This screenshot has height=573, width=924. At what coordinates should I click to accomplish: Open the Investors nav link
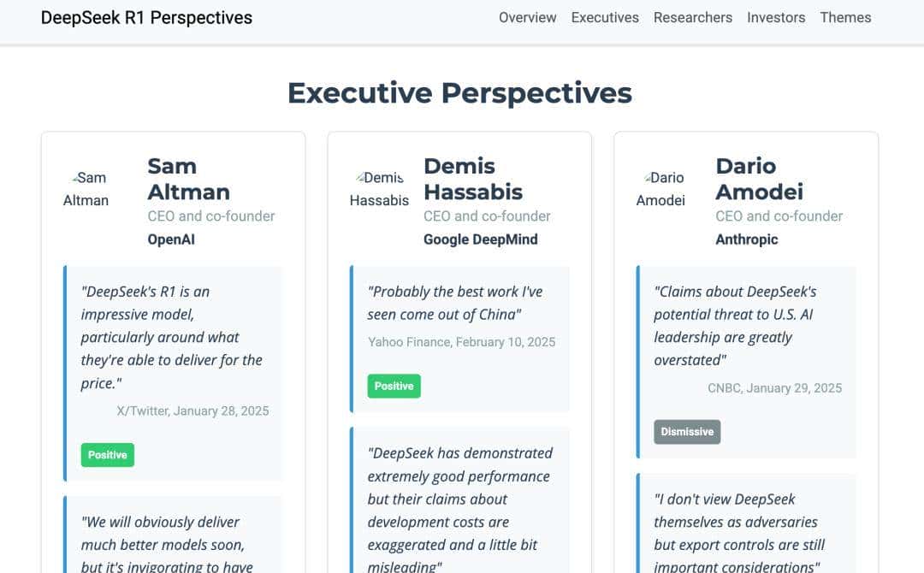point(775,17)
